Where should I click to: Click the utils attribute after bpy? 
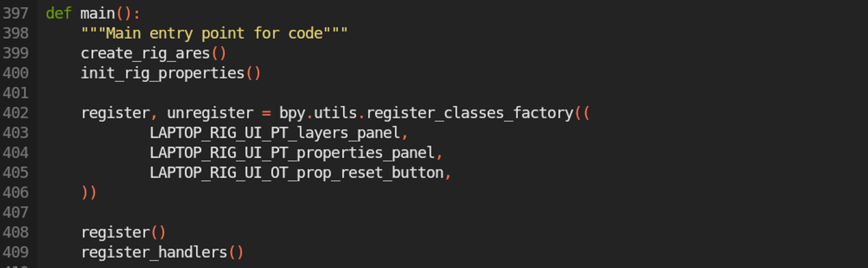[x=335, y=113]
